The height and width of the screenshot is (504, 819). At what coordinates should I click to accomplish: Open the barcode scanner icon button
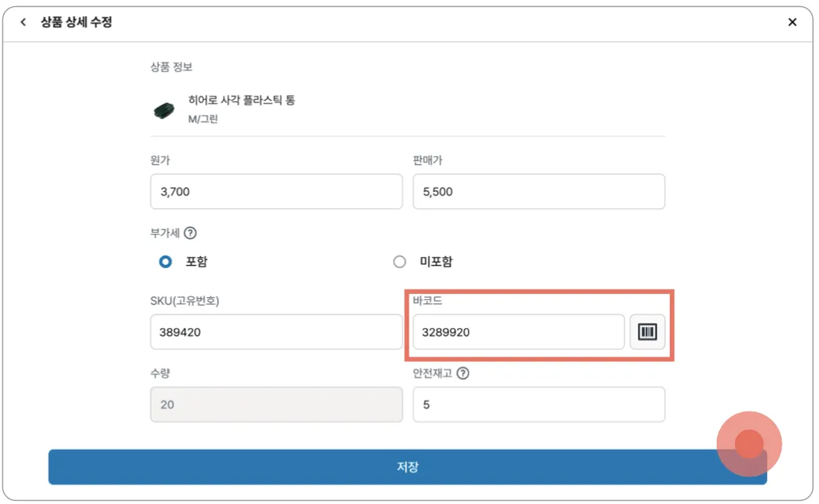pyautogui.click(x=647, y=332)
